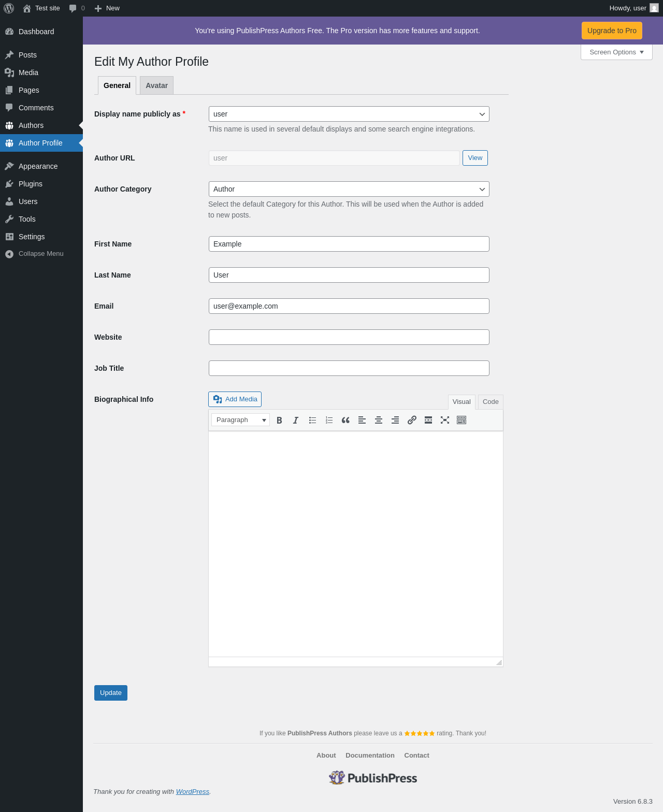Open the Paragraph format dropdown
663x812 pixels.
pos(240,420)
